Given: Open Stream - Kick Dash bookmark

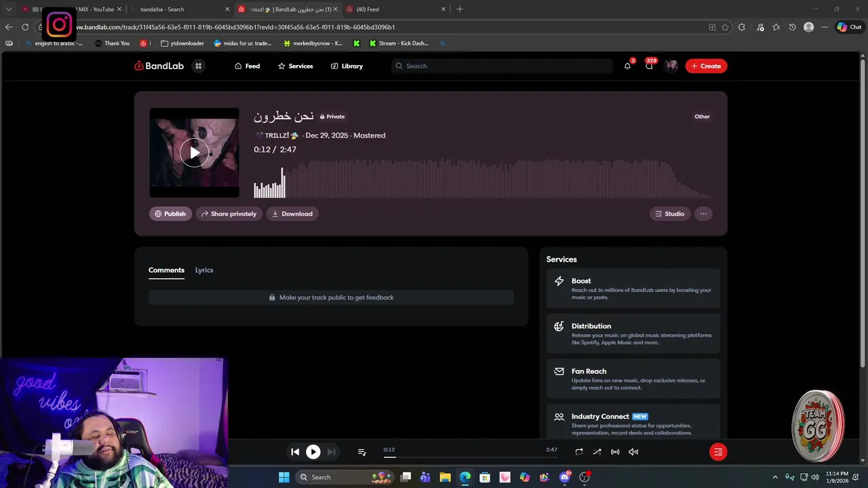Looking at the screenshot, I should (x=399, y=43).
